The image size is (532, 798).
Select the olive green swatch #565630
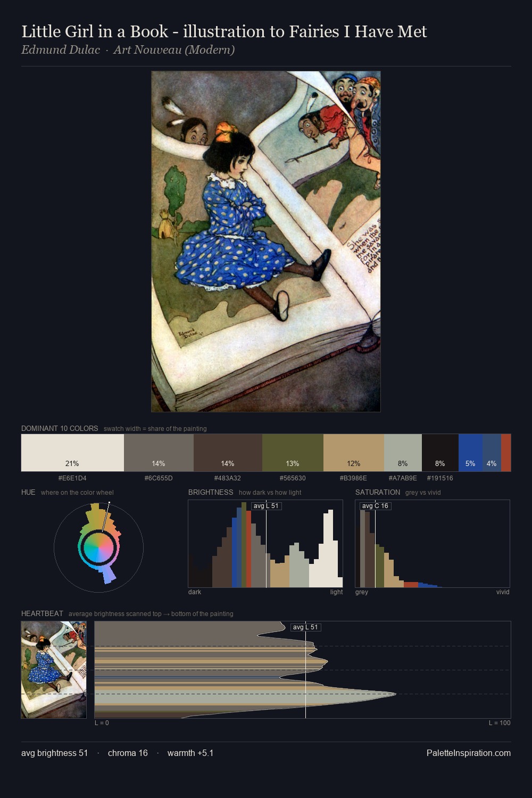293,453
